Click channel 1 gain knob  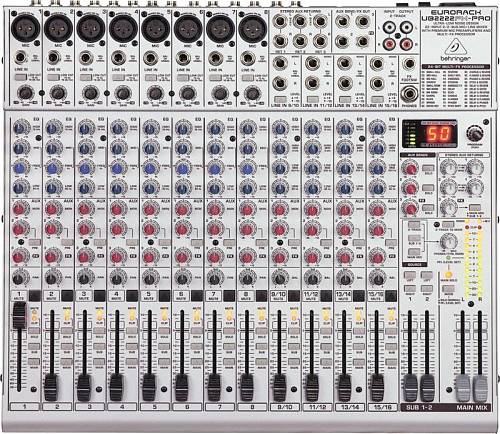(x=26, y=93)
